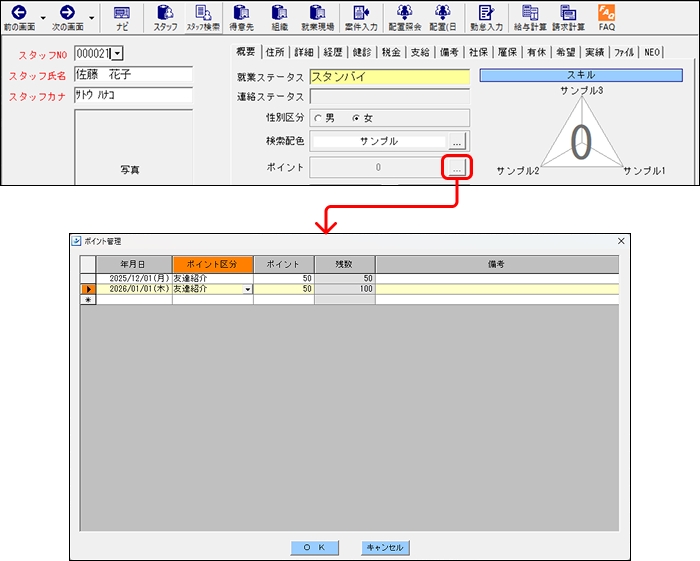Switch to the 備考 tab
Screen dimensions: 700x561
point(449,52)
